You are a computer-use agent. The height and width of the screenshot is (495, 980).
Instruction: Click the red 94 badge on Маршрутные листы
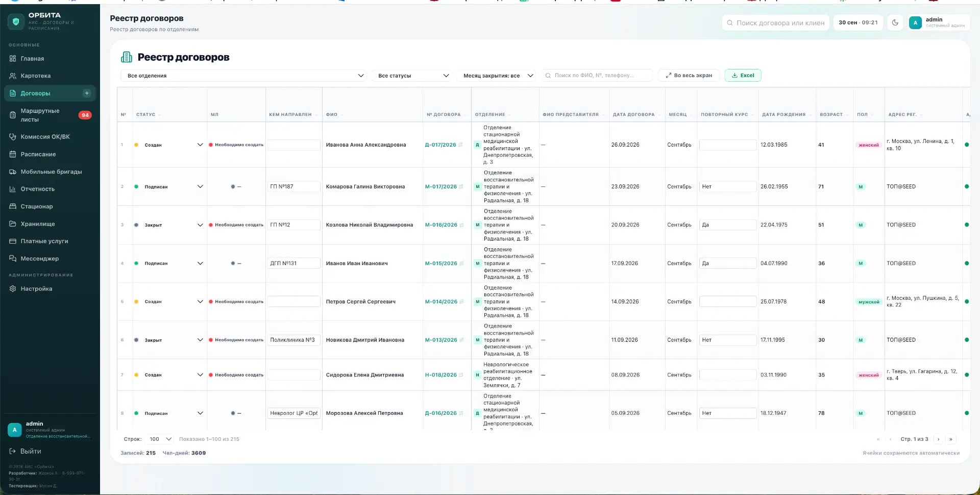point(85,115)
